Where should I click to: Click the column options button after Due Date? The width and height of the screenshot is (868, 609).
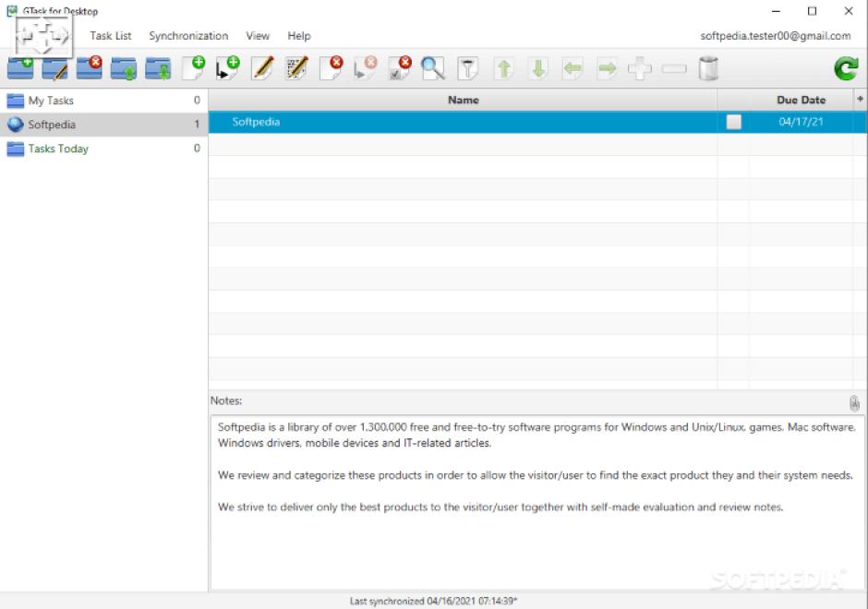[861, 99]
